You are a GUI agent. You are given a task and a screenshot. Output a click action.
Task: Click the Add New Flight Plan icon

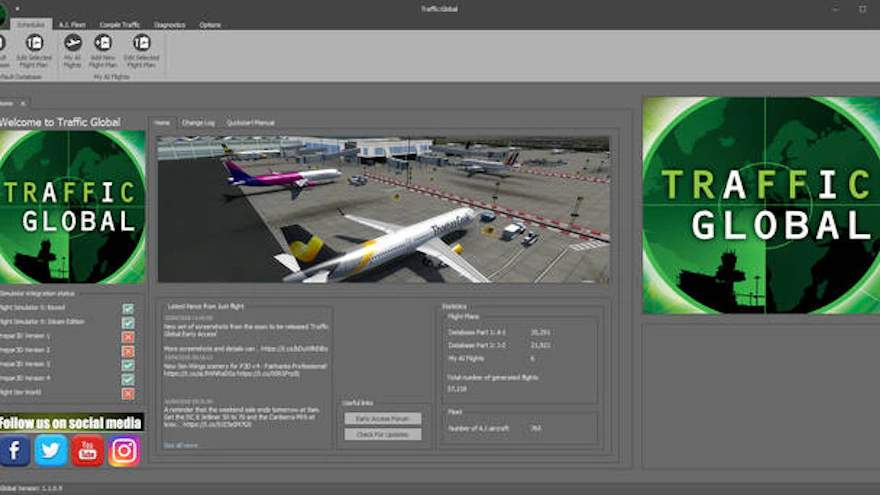(x=103, y=52)
